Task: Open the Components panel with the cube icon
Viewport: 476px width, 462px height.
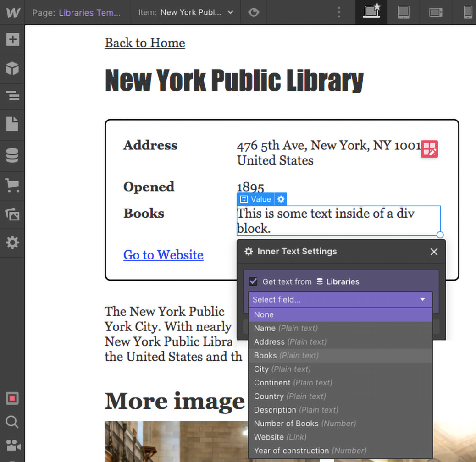Action: point(12,68)
